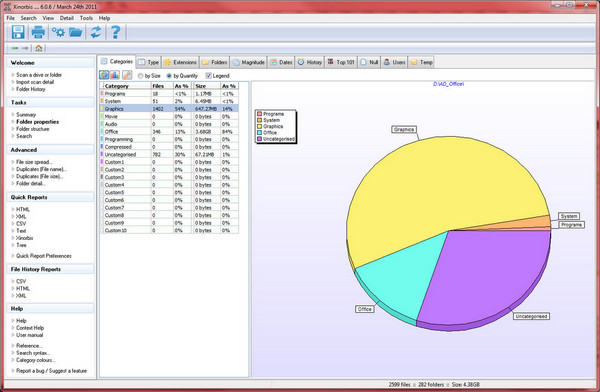Select the Uncategorised row in table

pyautogui.click(x=169, y=154)
